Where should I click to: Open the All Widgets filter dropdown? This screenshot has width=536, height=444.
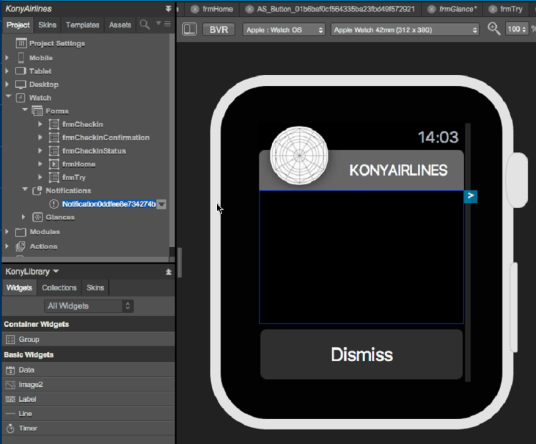89,306
